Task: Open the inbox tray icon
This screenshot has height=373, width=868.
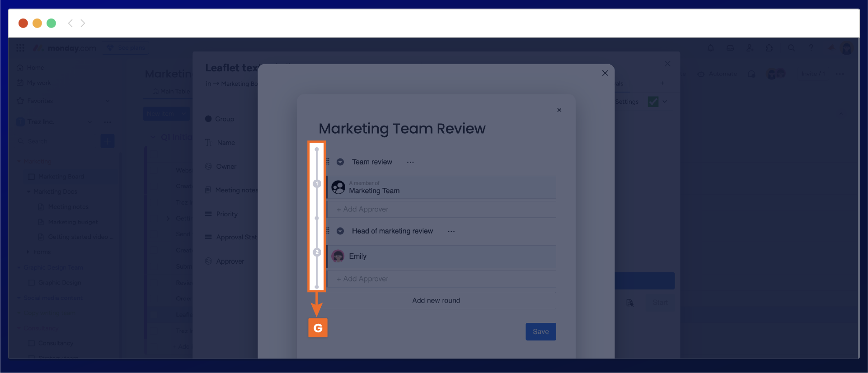Action: point(730,48)
